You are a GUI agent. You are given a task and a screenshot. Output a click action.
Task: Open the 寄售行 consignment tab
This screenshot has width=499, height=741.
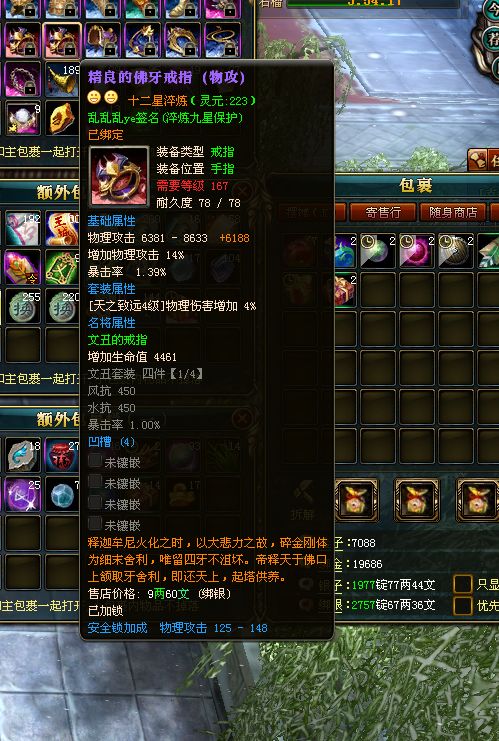(x=383, y=212)
